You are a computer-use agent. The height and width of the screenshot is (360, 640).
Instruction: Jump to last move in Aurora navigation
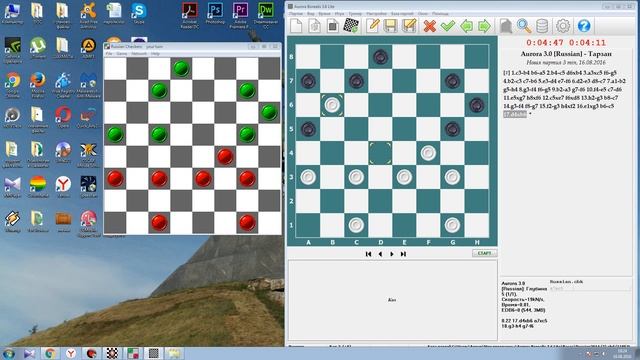click(x=403, y=254)
